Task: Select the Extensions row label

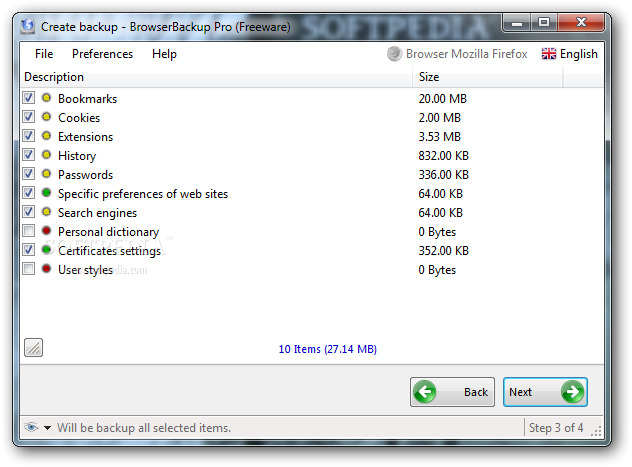Action: [x=85, y=137]
